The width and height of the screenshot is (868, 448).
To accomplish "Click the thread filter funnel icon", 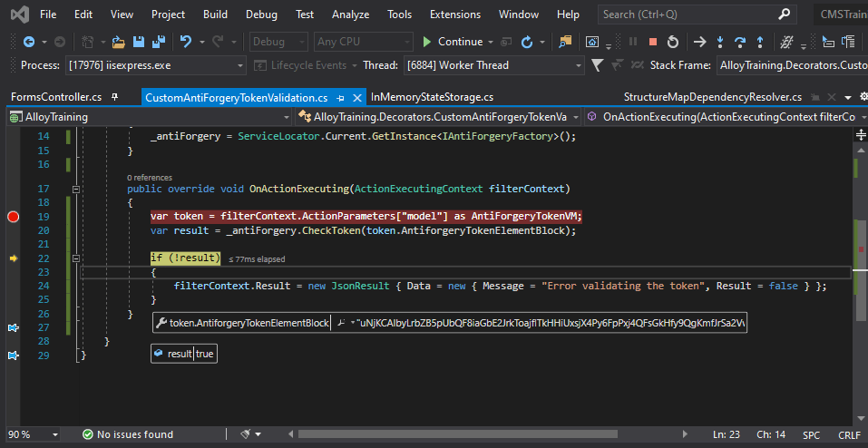I will (x=597, y=65).
